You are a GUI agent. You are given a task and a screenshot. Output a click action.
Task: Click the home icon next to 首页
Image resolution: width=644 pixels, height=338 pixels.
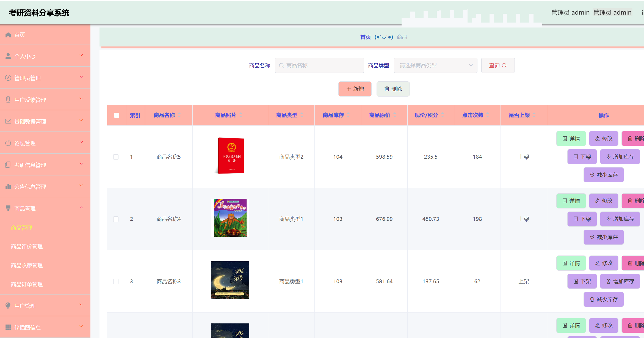pos(8,35)
